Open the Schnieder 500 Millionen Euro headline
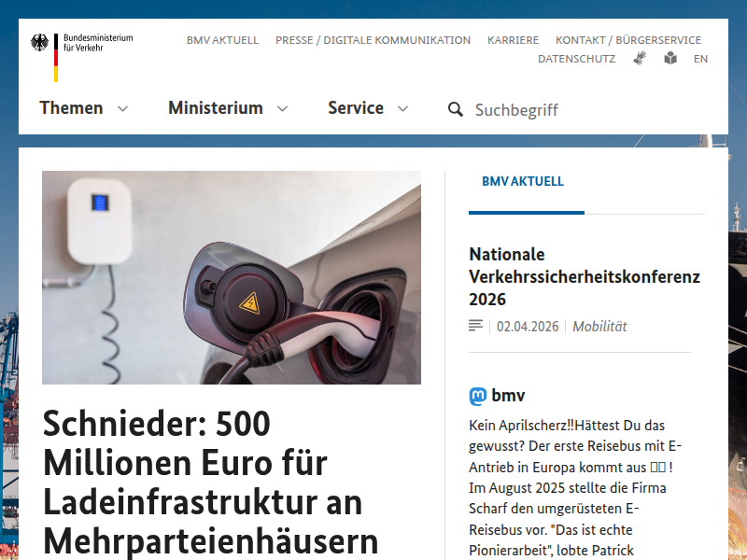Screen dimensions: 747x560 tap(211, 482)
